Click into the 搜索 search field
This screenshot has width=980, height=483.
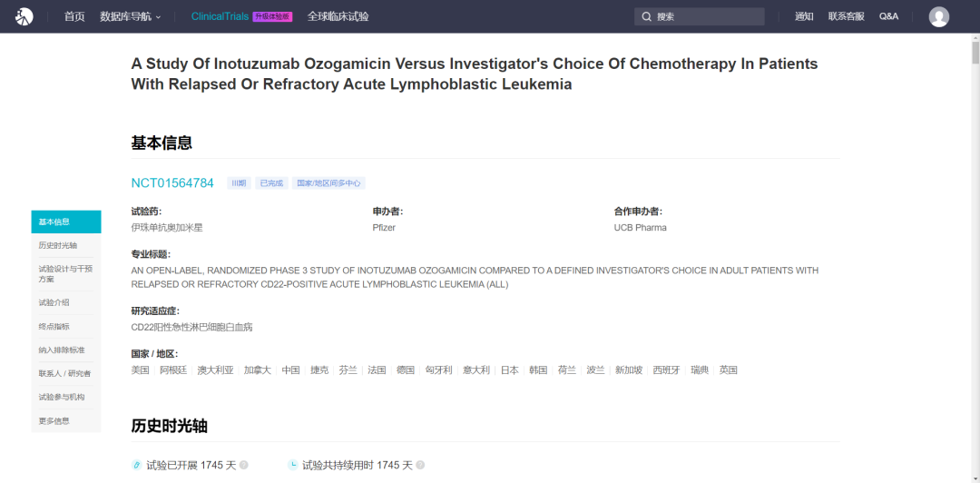[700, 17]
